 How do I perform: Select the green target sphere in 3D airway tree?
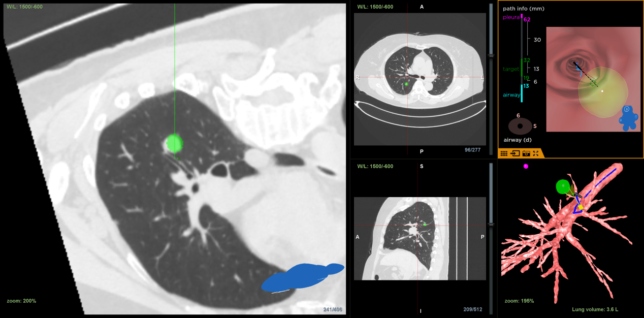(563, 187)
